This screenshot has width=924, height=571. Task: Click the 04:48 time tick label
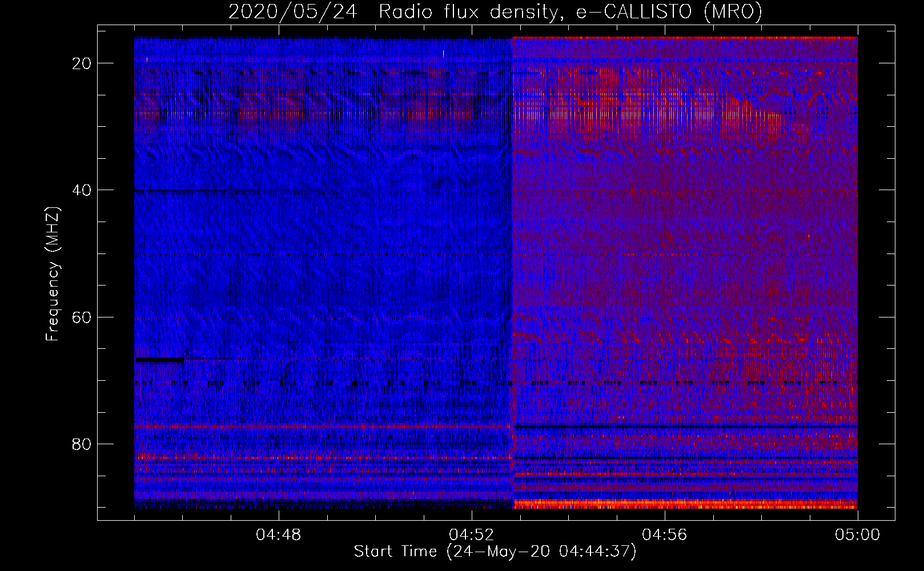tap(279, 535)
